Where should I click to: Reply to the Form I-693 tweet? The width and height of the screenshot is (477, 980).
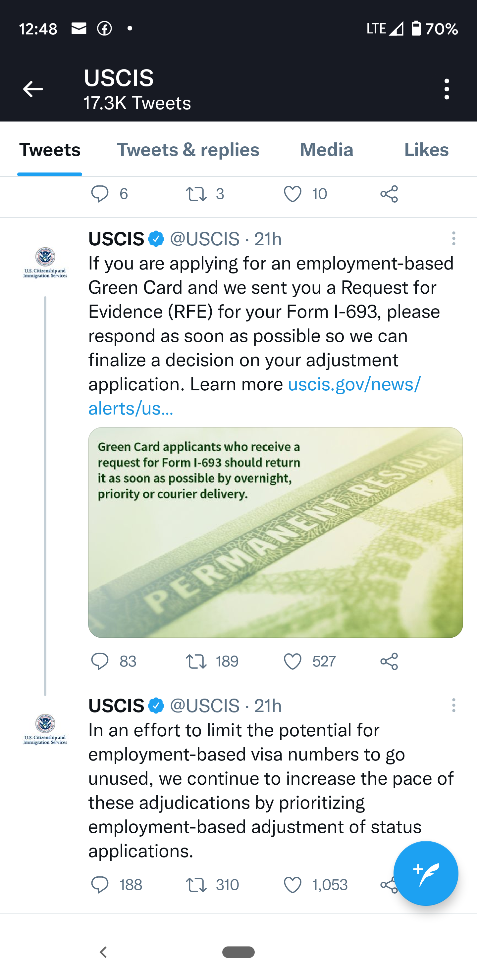point(100,661)
